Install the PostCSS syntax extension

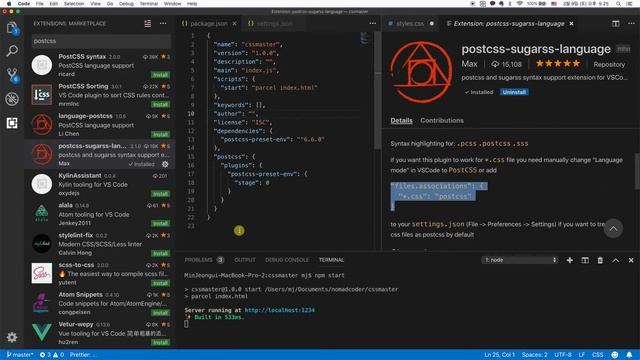point(160,75)
